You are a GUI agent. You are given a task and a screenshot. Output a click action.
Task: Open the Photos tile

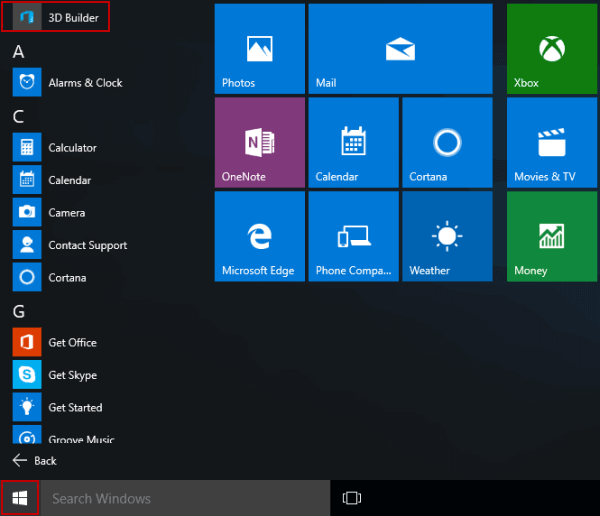tap(260, 49)
